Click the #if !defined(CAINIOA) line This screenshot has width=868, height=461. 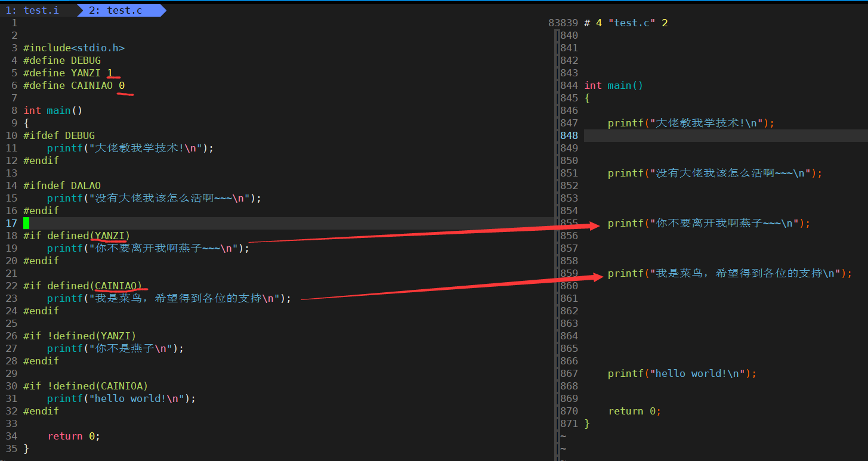(x=86, y=386)
